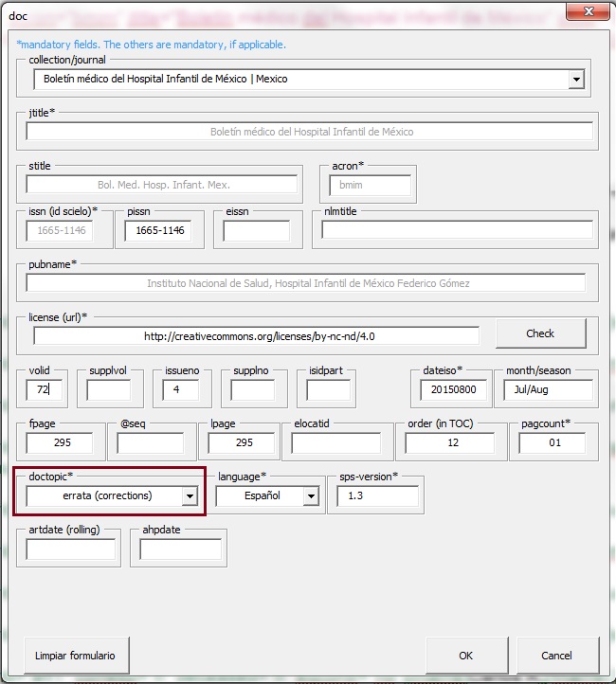Expand the collection/journal dropdown
616x684 pixels.
coord(575,80)
